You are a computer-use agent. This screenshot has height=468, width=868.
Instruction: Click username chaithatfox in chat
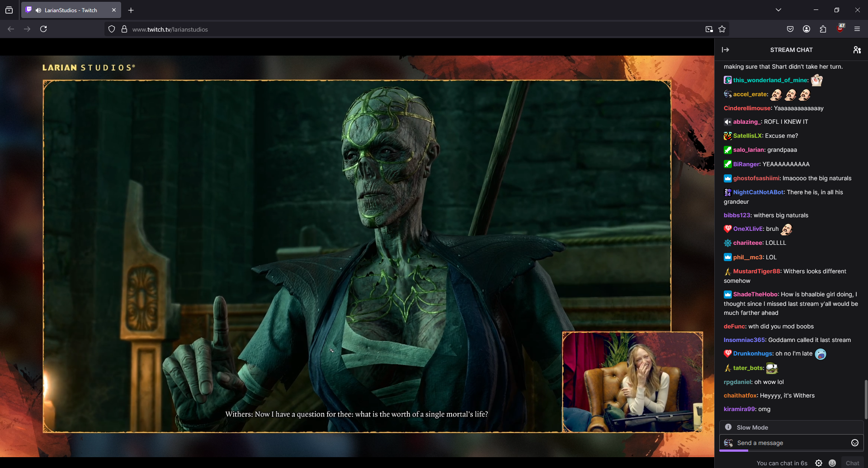coord(740,395)
